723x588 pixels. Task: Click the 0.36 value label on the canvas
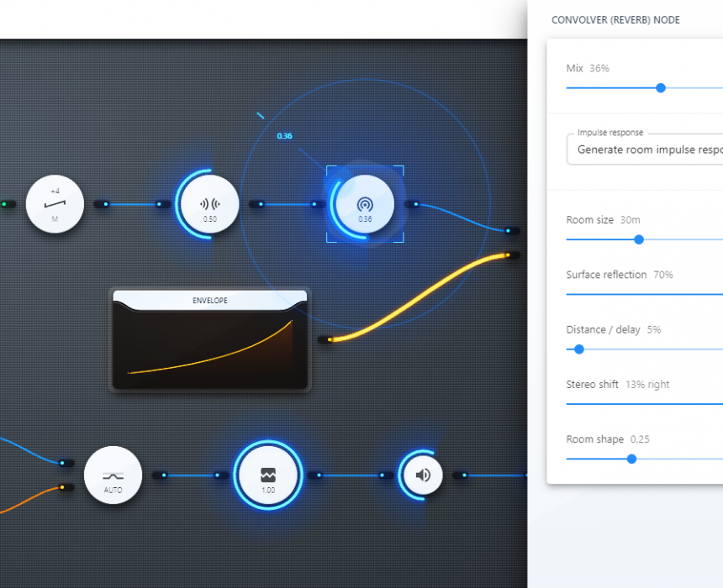[x=283, y=134]
